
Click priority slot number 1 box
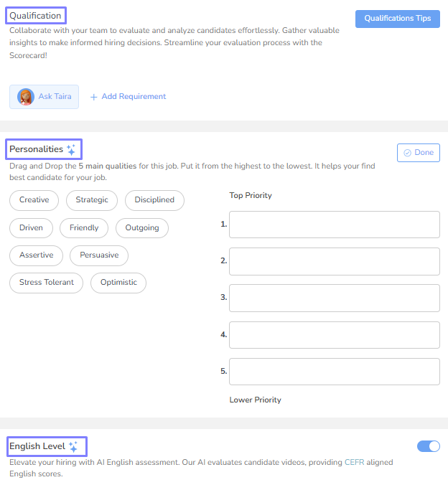[x=334, y=225]
